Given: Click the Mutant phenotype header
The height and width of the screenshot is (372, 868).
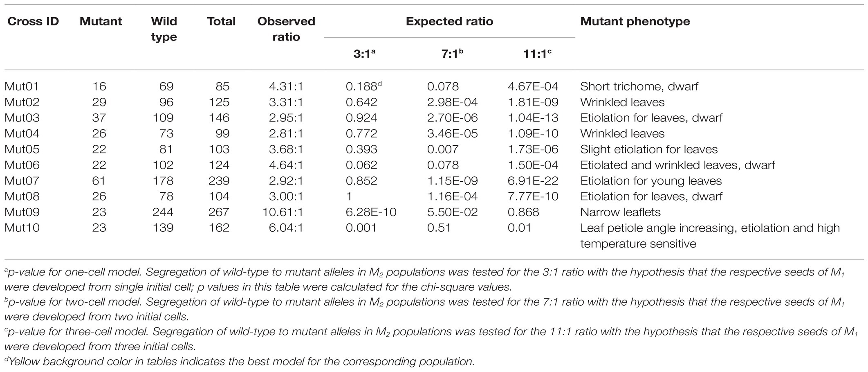Looking at the screenshot, I should click(635, 21).
